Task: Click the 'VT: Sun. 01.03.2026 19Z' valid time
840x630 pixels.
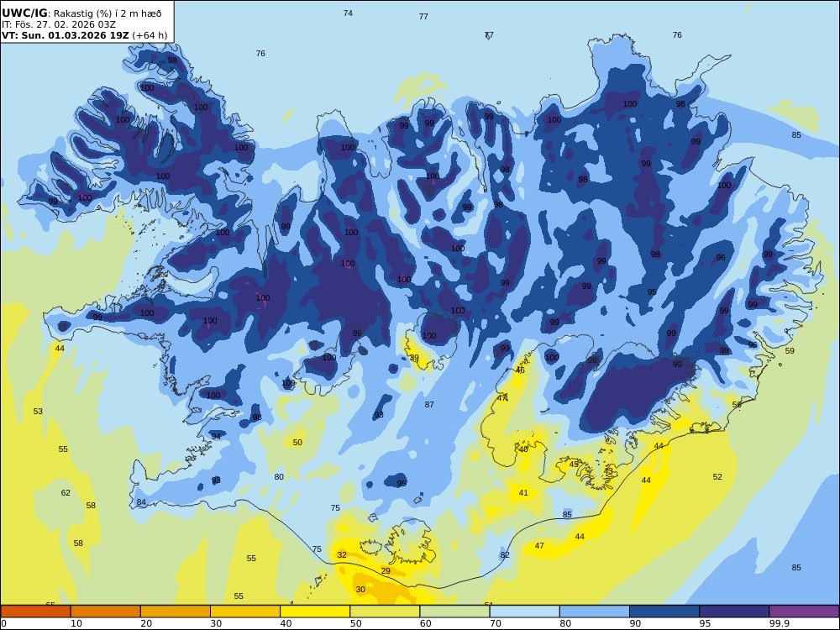Action: pyautogui.click(x=66, y=36)
